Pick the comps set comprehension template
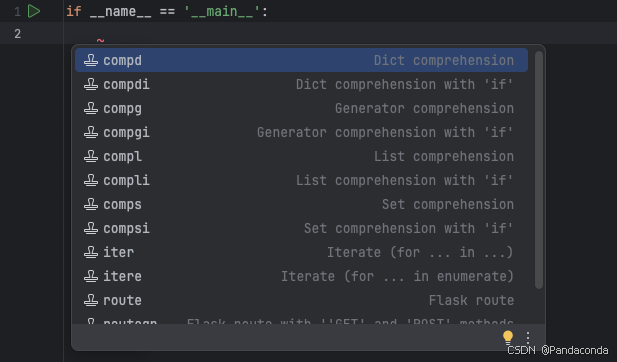The height and width of the screenshot is (362, 617). (301, 204)
